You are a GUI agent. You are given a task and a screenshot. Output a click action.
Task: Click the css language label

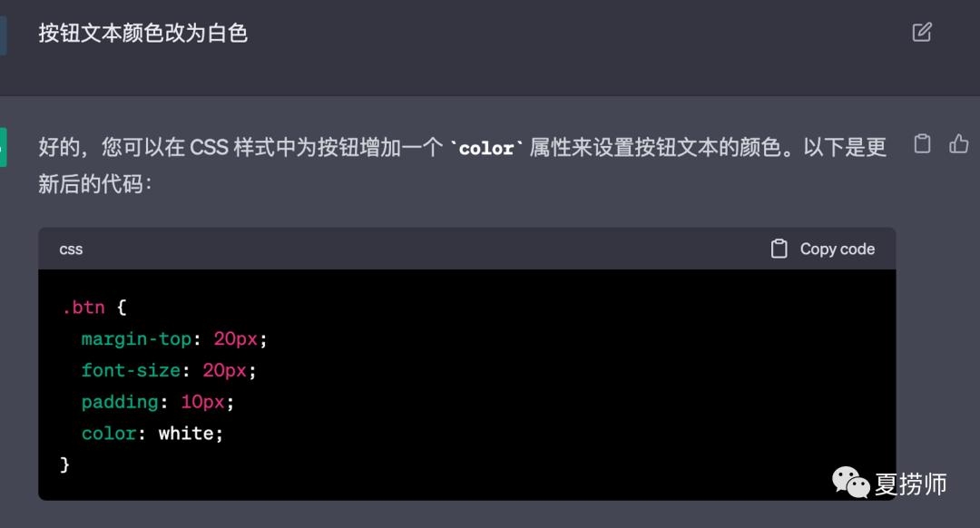(x=71, y=249)
